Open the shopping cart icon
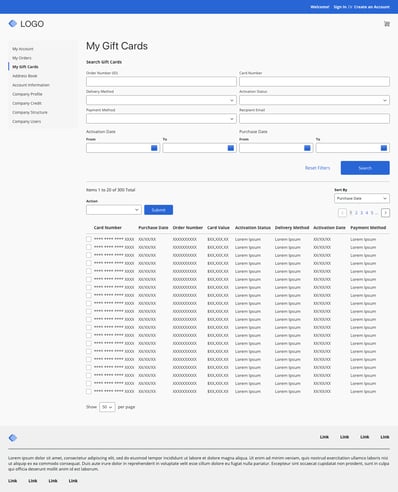Screen dimensions: 398x492 (x=387, y=24)
